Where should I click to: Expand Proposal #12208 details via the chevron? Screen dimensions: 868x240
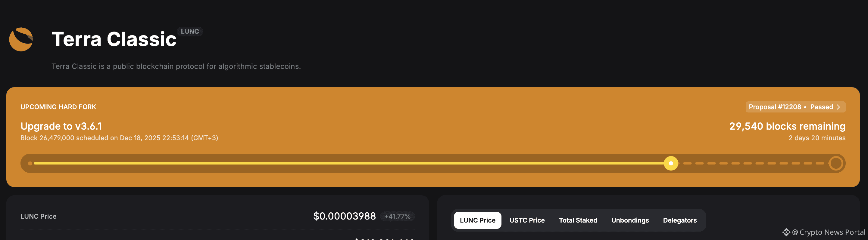click(839, 107)
